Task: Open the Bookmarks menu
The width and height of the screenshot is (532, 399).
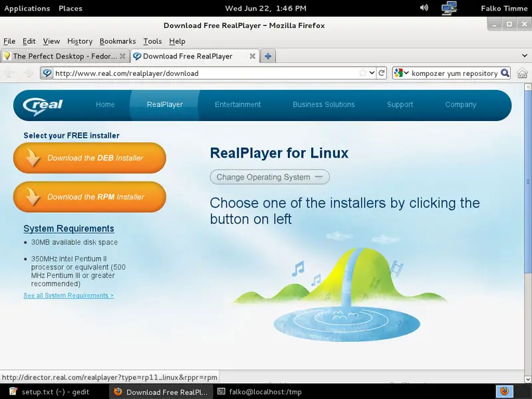Action: pyautogui.click(x=118, y=41)
